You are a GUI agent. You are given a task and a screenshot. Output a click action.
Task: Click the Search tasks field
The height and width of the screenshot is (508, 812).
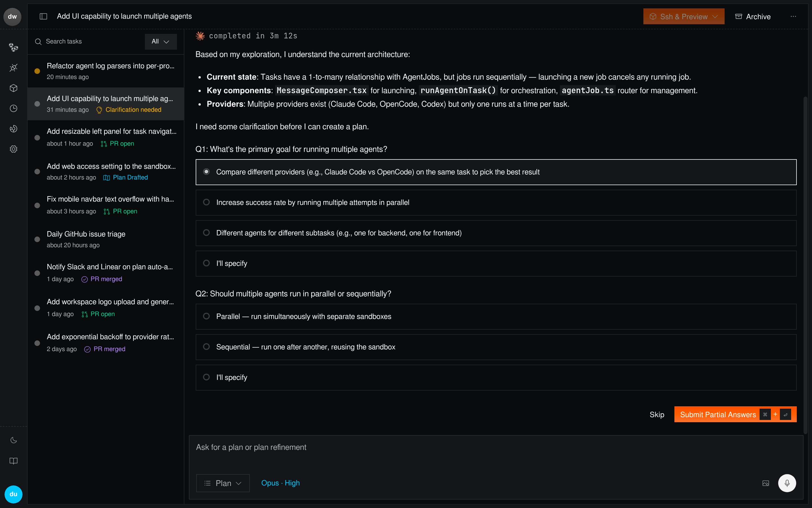88,41
